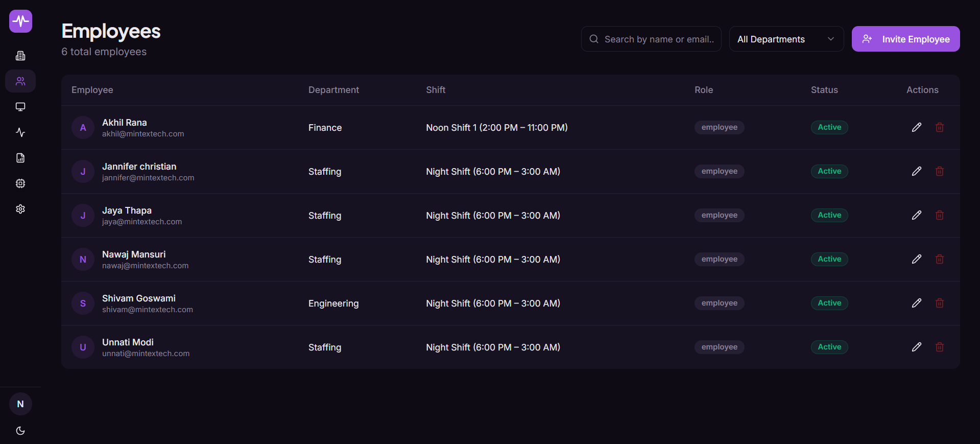This screenshot has height=444, width=980.
Task: Open the CPU chip sidebar icon
Action: click(20, 183)
